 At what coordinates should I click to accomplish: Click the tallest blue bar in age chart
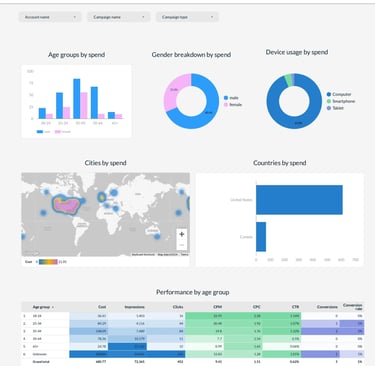coord(77,99)
